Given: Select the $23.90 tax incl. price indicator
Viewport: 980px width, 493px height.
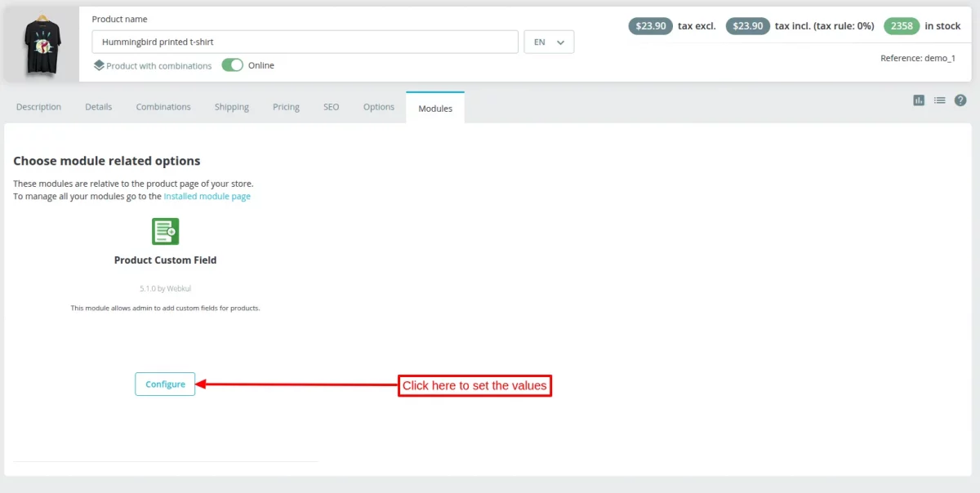Looking at the screenshot, I should [747, 25].
